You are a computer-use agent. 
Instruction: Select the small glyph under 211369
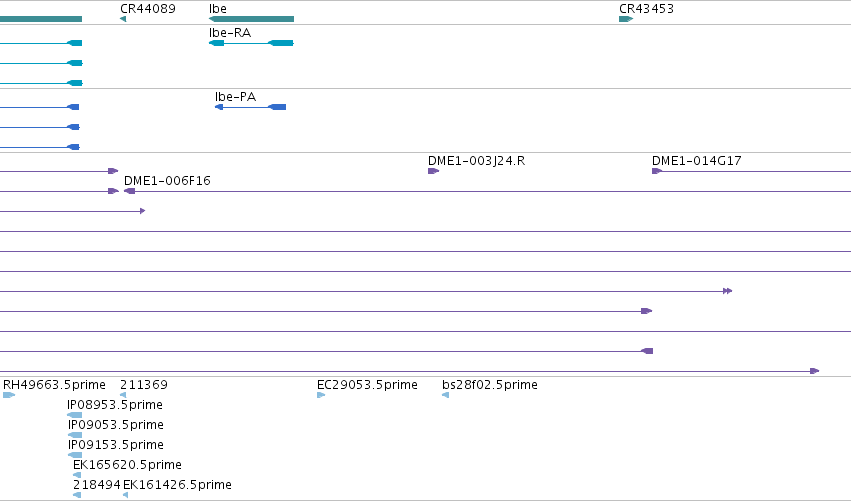click(123, 395)
